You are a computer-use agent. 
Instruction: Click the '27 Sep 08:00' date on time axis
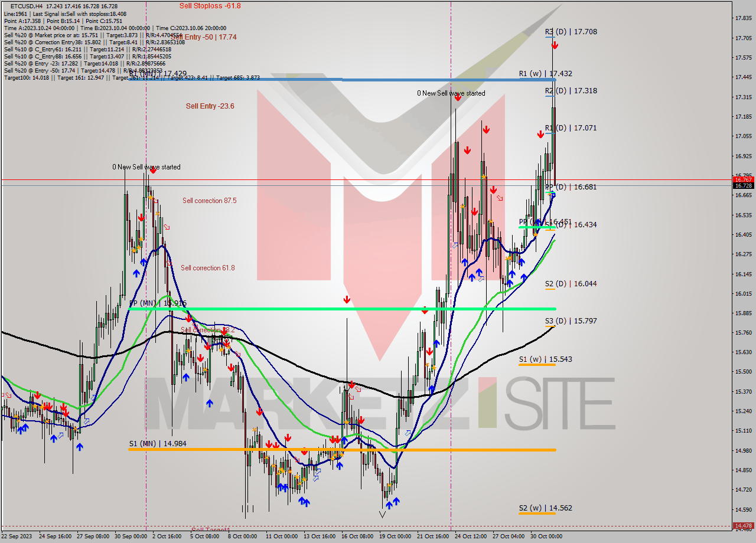[92, 537]
